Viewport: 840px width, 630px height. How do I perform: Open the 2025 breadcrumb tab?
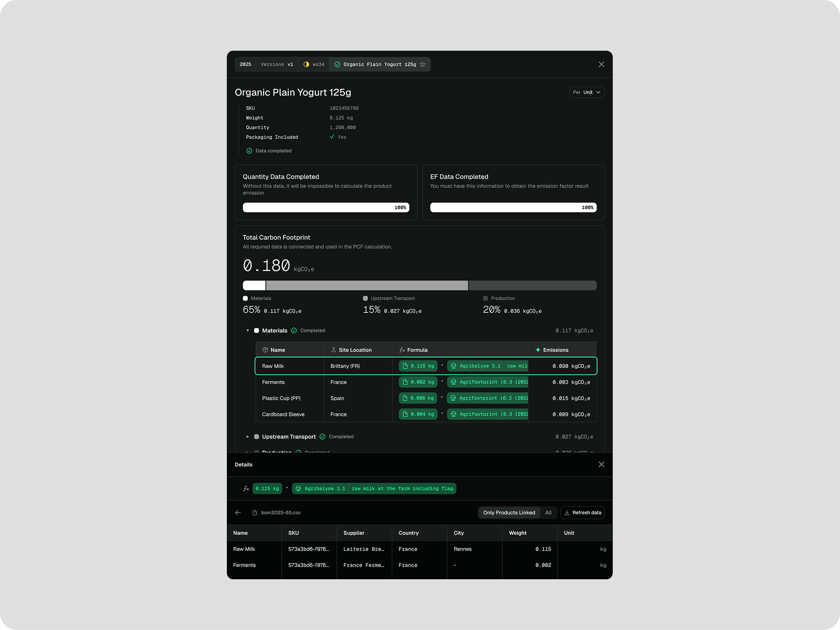pyautogui.click(x=245, y=65)
